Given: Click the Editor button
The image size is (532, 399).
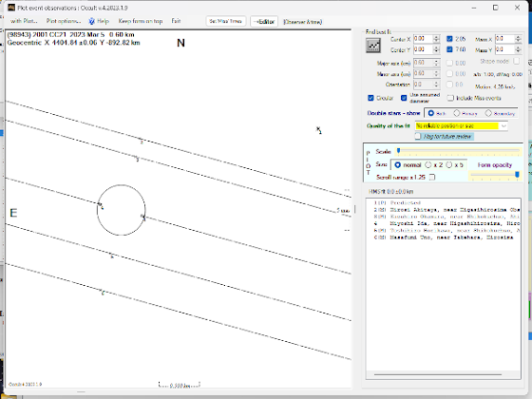Looking at the screenshot, I should point(264,21).
